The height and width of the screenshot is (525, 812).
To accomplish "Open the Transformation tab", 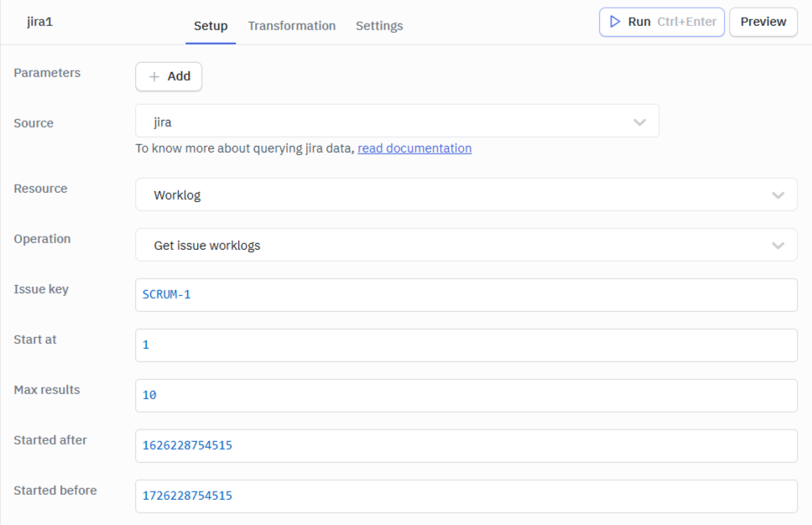I will tap(292, 26).
